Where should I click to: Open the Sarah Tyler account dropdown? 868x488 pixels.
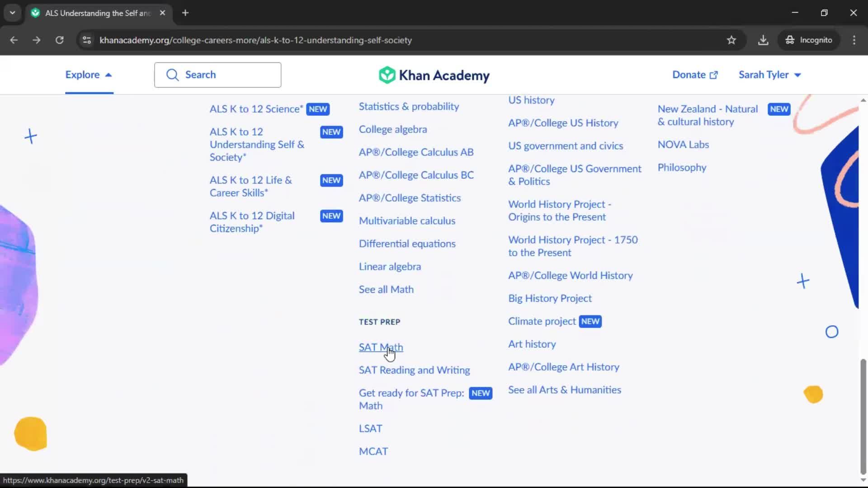[770, 75]
